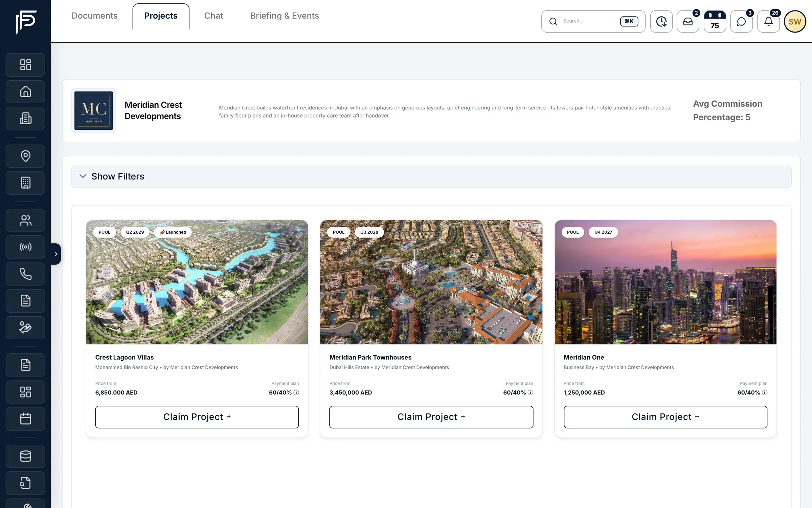Open the phone icon in sidebar

25,274
